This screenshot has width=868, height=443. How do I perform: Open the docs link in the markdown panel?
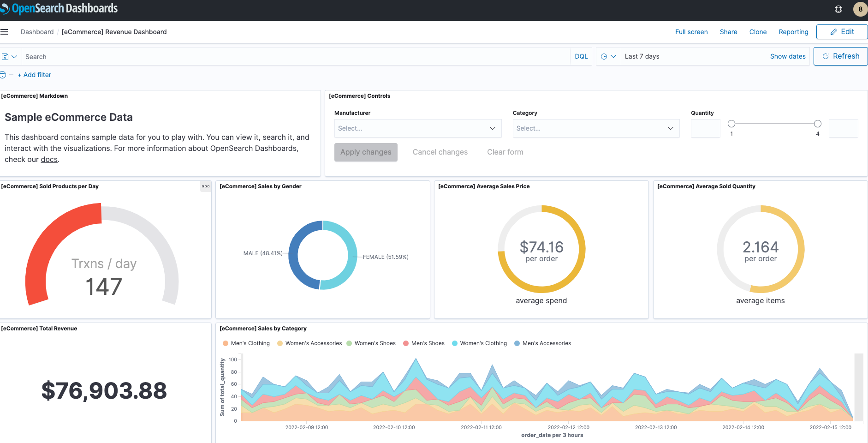(x=49, y=159)
